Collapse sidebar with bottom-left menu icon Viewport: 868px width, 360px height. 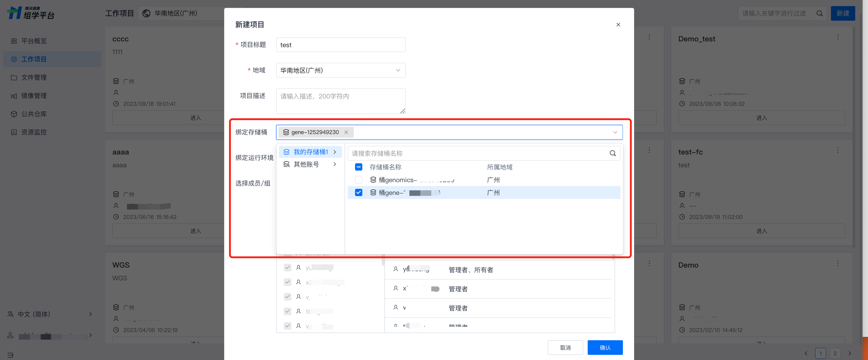[x=10, y=355]
